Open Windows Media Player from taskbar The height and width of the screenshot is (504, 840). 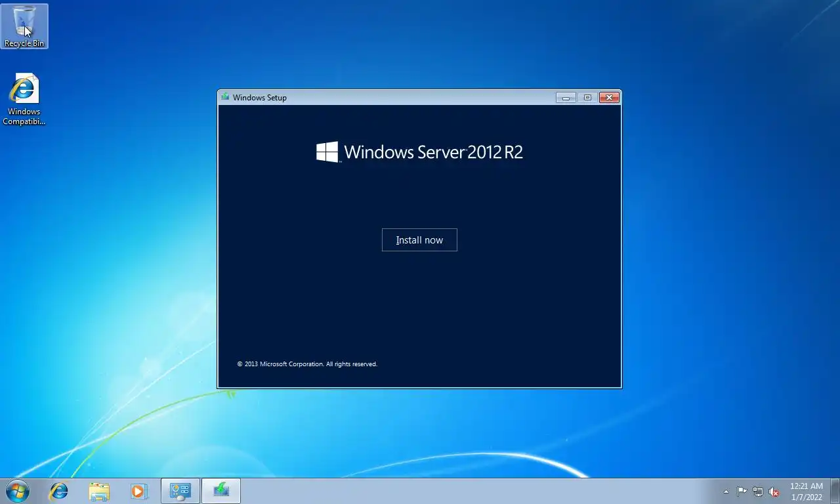click(x=138, y=491)
